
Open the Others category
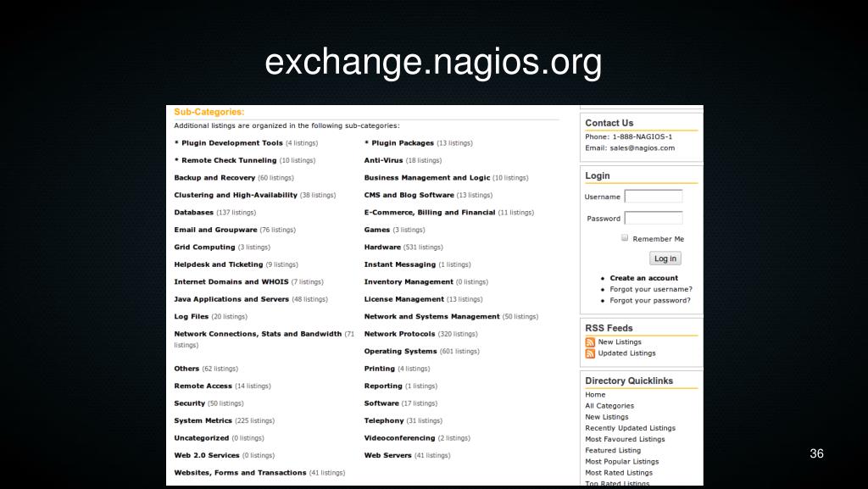pyautogui.click(x=186, y=369)
